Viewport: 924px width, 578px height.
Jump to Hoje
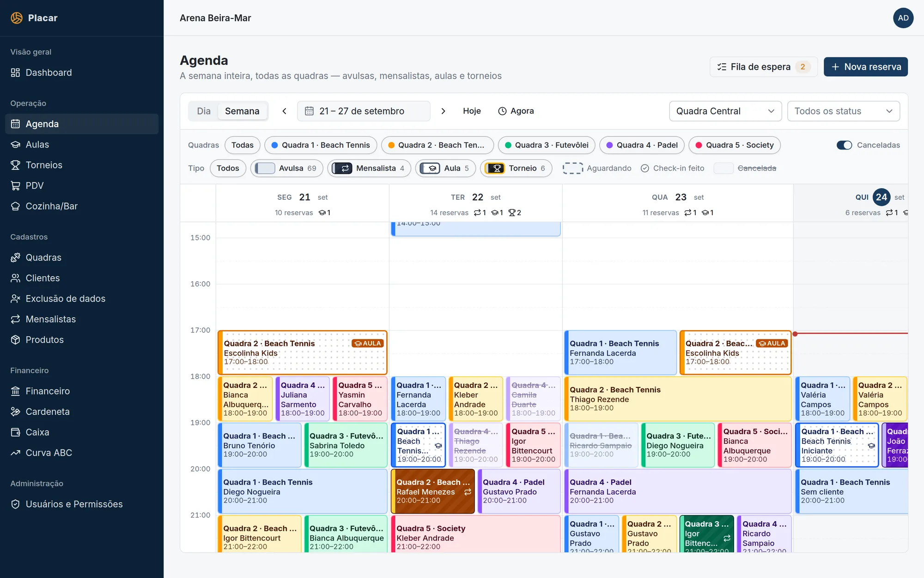(472, 111)
